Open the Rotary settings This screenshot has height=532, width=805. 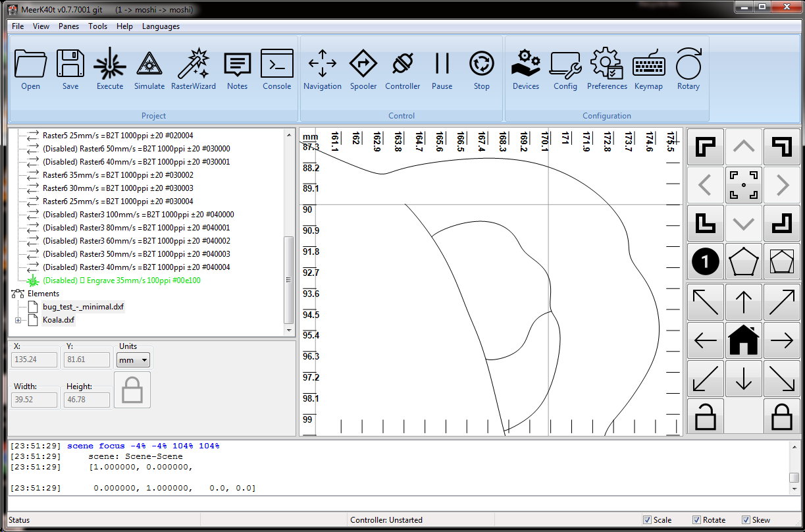point(688,70)
